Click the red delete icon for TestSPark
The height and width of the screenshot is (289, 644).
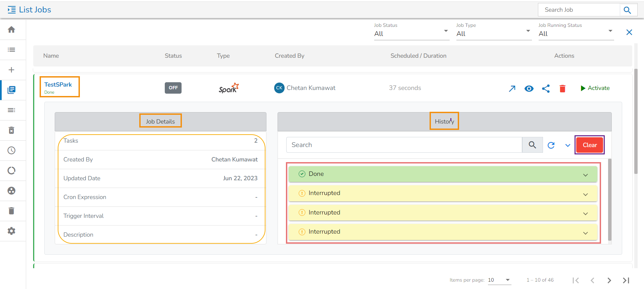(562, 88)
